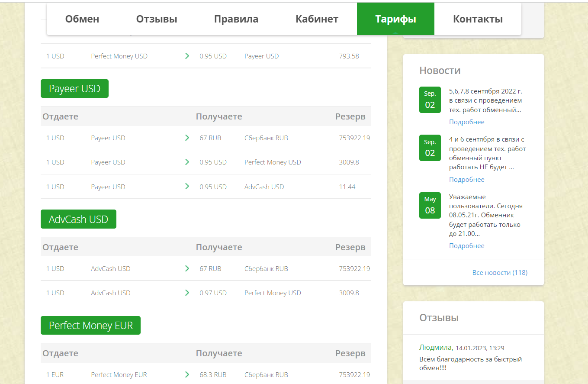Click the reviewer name Людмила
588x384 pixels.
[x=436, y=347]
